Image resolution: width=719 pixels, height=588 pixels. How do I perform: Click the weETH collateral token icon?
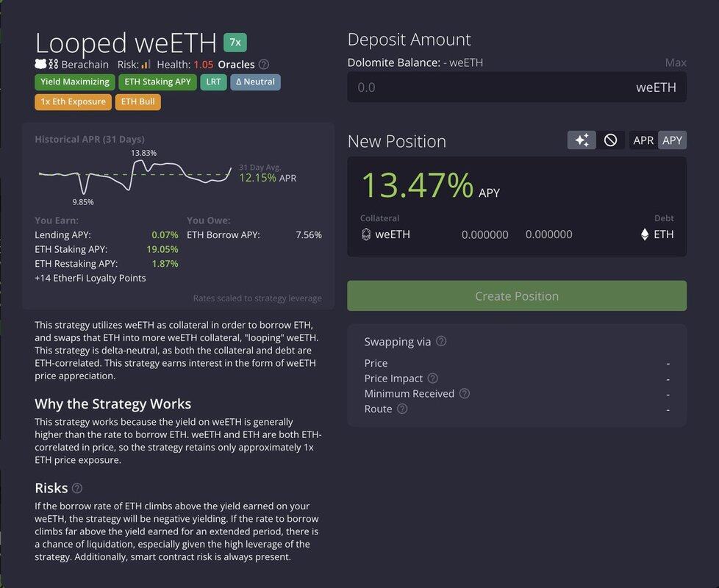pyautogui.click(x=366, y=234)
